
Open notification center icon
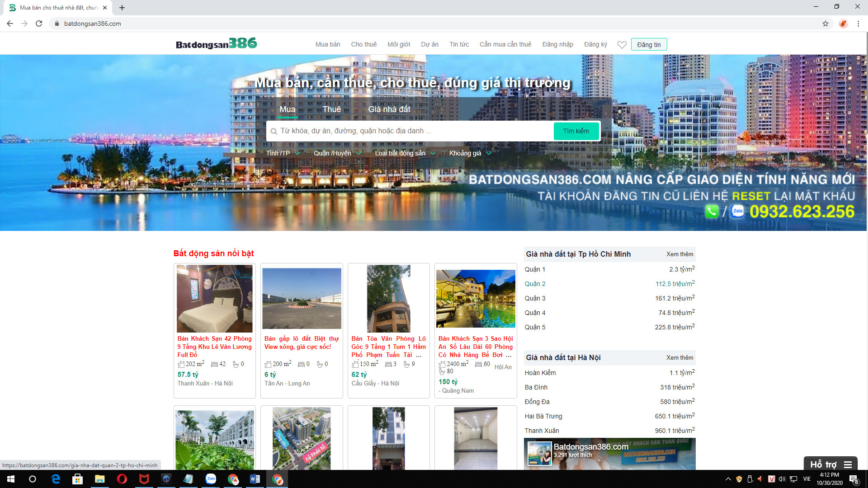(x=854, y=479)
